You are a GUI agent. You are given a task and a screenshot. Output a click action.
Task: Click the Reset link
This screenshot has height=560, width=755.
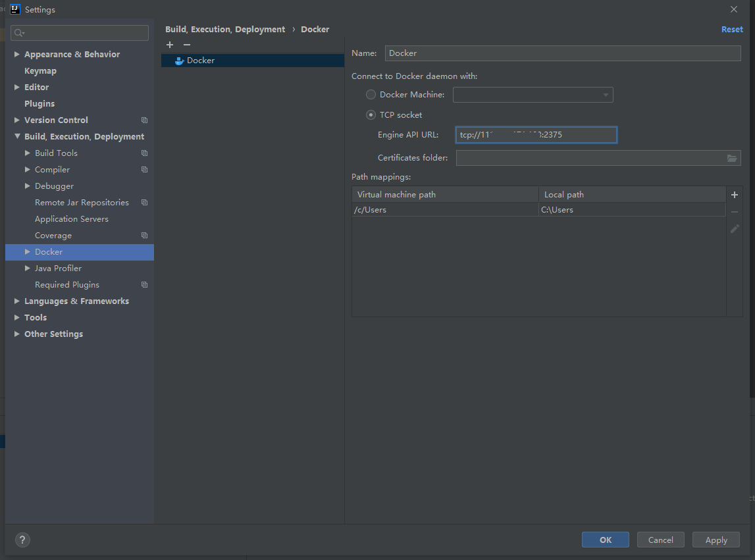pos(732,29)
